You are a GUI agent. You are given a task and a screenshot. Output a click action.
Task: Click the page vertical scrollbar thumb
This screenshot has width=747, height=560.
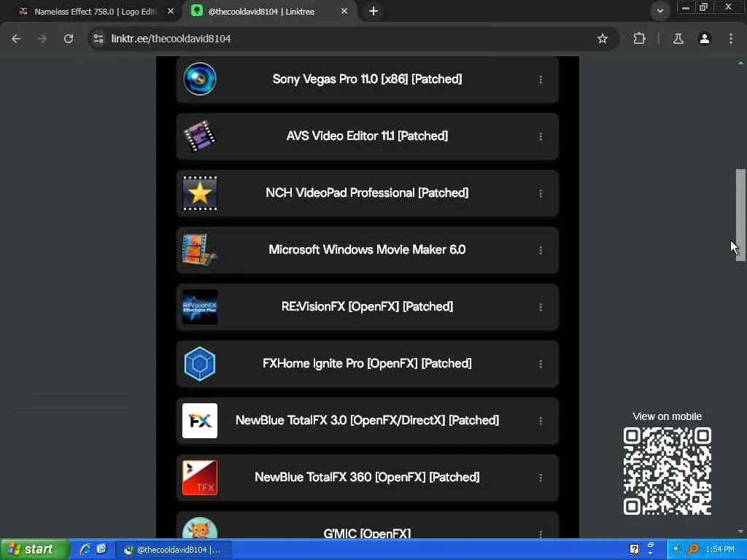tap(740, 214)
